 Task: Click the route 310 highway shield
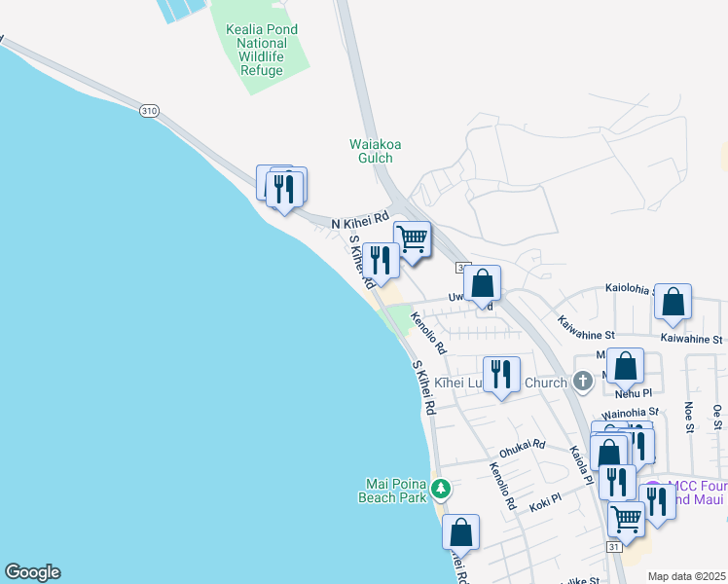pyautogui.click(x=149, y=111)
